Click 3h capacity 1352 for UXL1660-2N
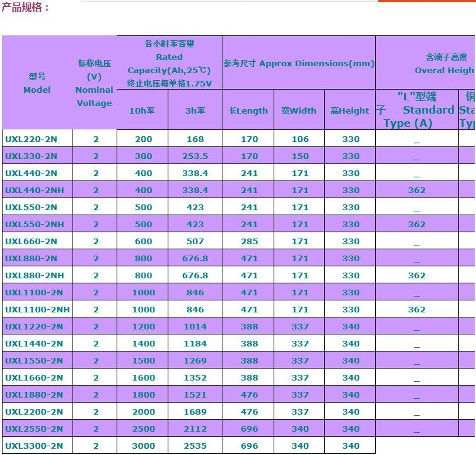This screenshot has width=476, height=455. [195, 377]
